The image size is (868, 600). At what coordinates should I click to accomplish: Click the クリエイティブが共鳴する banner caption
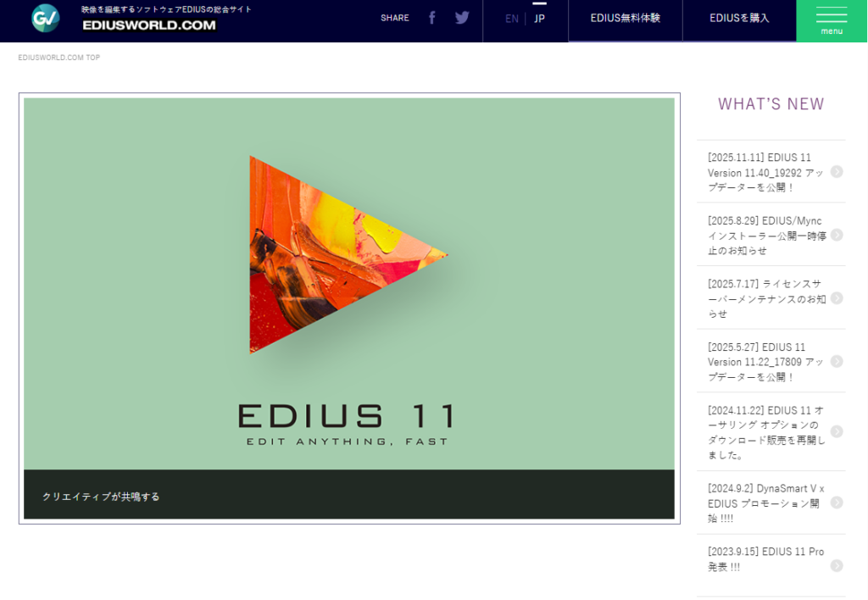[101, 497]
